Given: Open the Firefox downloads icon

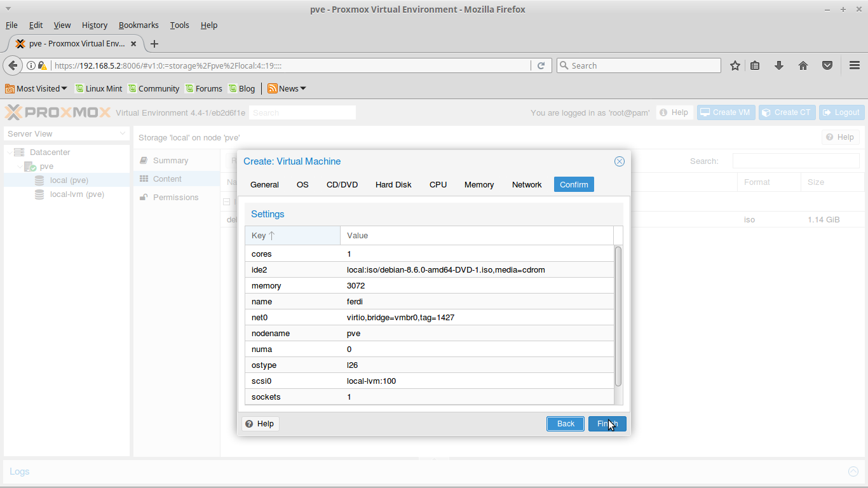Looking at the screenshot, I should pos(779,65).
